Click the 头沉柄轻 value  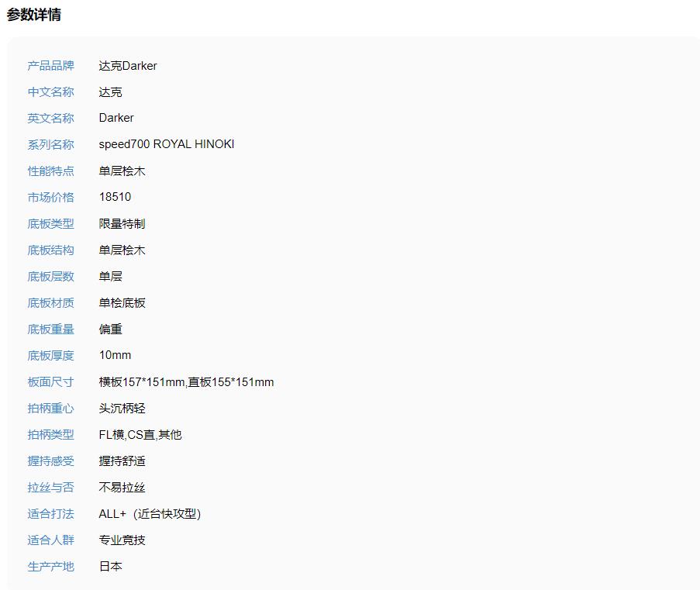pyautogui.click(x=122, y=409)
